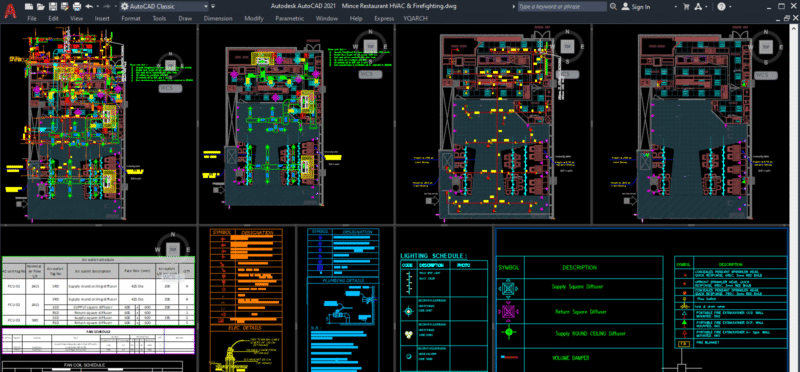The height and width of the screenshot is (372, 800).
Task: Open the Tools menu
Action: pos(159,18)
